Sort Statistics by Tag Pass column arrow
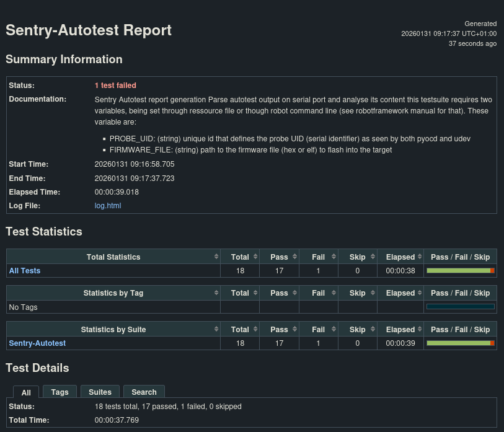This screenshot has width=504, height=432. click(x=294, y=293)
